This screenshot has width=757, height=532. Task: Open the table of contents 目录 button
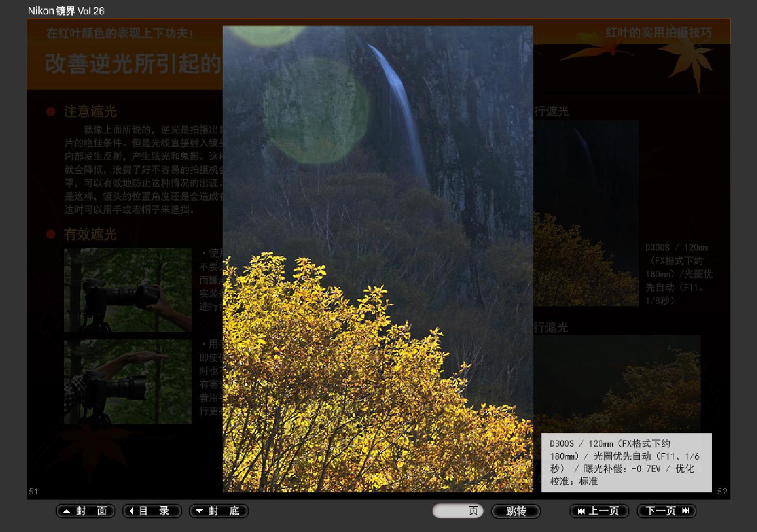point(152,511)
